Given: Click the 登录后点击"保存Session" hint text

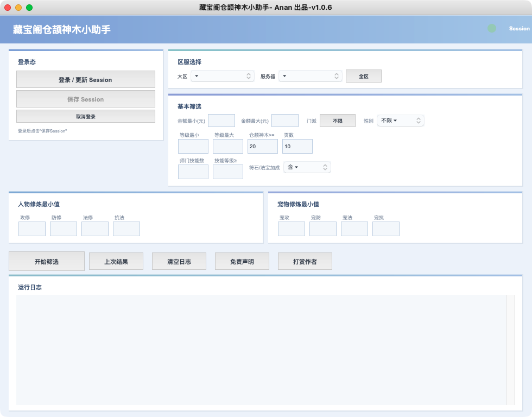Looking at the screenshot, I should (42, 131).
